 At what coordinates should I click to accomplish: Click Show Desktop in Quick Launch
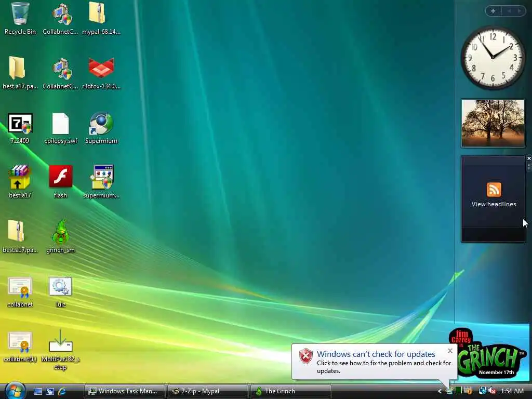pyautogui.click(x=37, y=391)
